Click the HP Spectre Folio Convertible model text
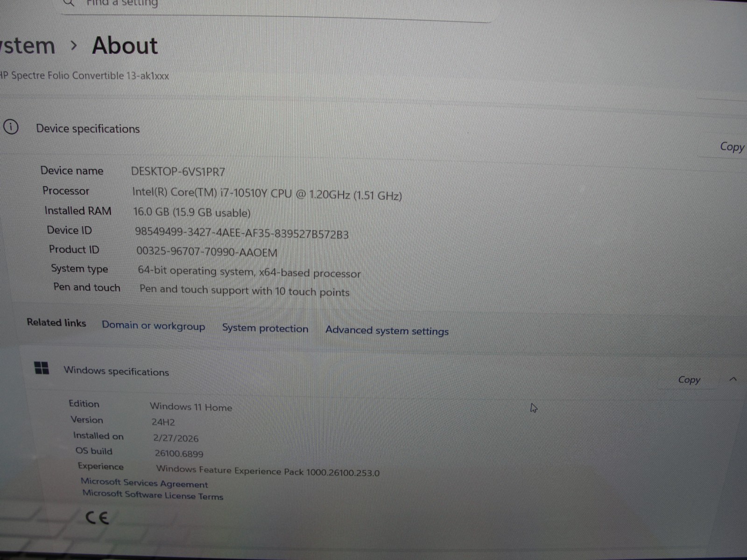747x560 pixels. (x=85, y=76)
